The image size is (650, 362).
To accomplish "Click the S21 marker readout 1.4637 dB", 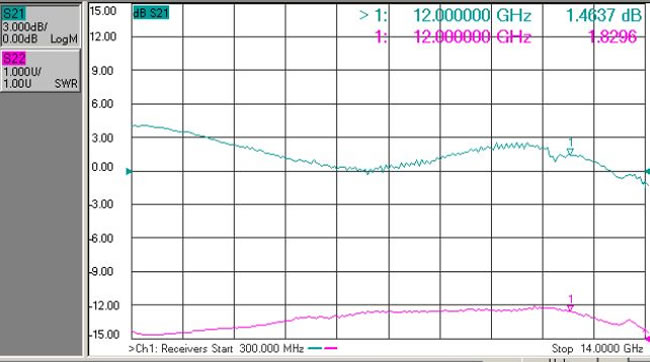I will (x=604, y=16).
